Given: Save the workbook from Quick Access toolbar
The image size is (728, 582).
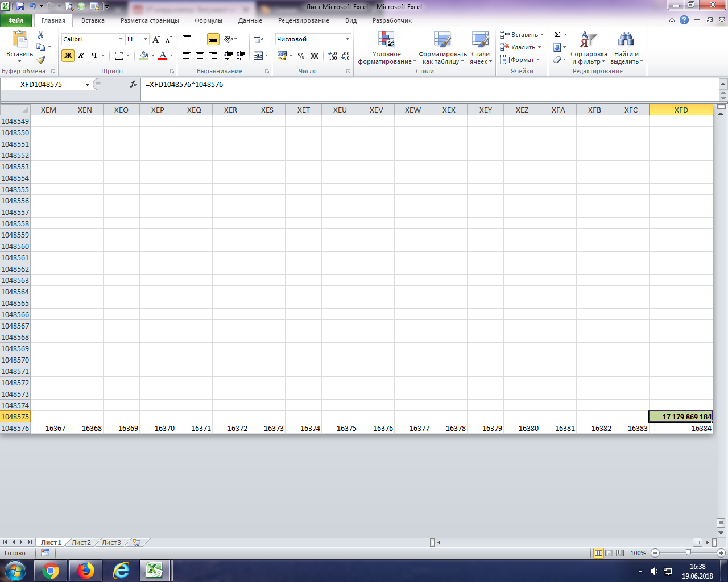Looking at the screenshot, I should click(20, 6).
